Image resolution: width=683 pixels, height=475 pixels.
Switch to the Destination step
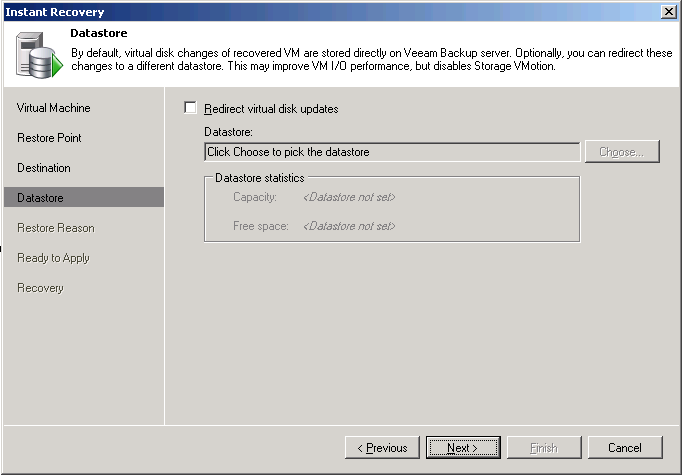click(44, 168)
